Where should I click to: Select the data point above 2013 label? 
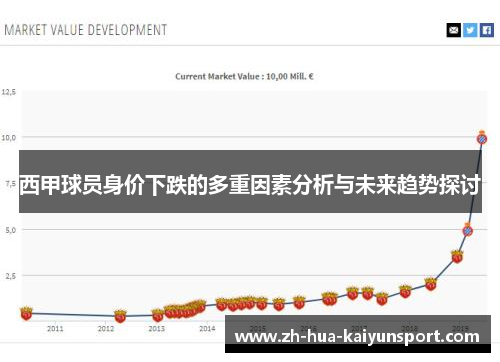(158, 315)
